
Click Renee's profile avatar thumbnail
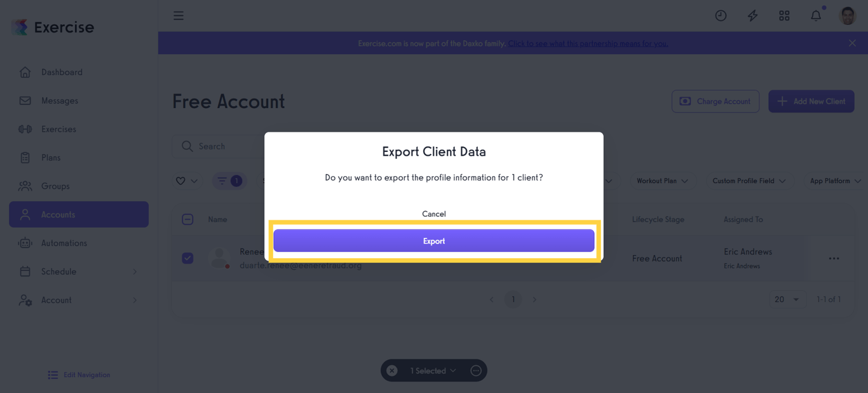[220, 258]
